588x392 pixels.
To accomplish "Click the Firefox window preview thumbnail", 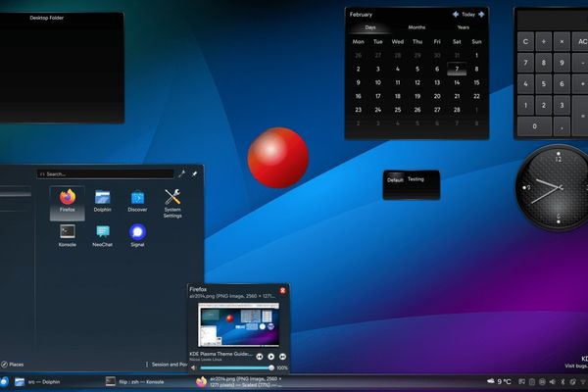I will [x=238, y=324].
